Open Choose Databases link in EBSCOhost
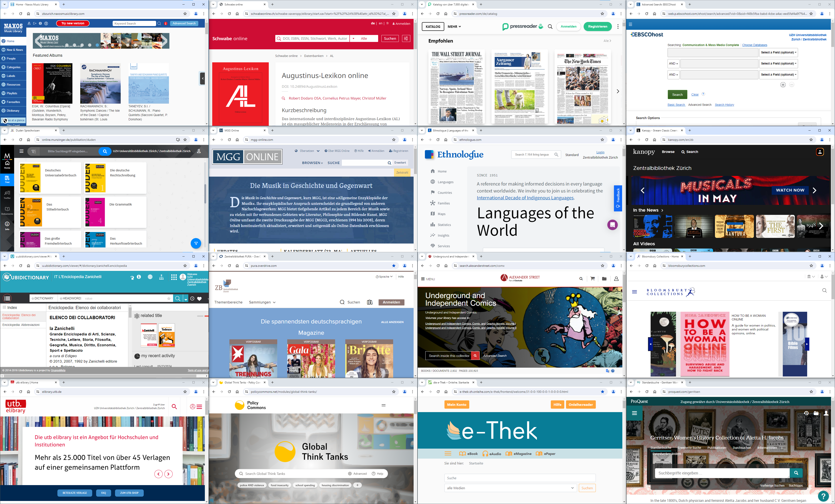 tap(754, 45)
